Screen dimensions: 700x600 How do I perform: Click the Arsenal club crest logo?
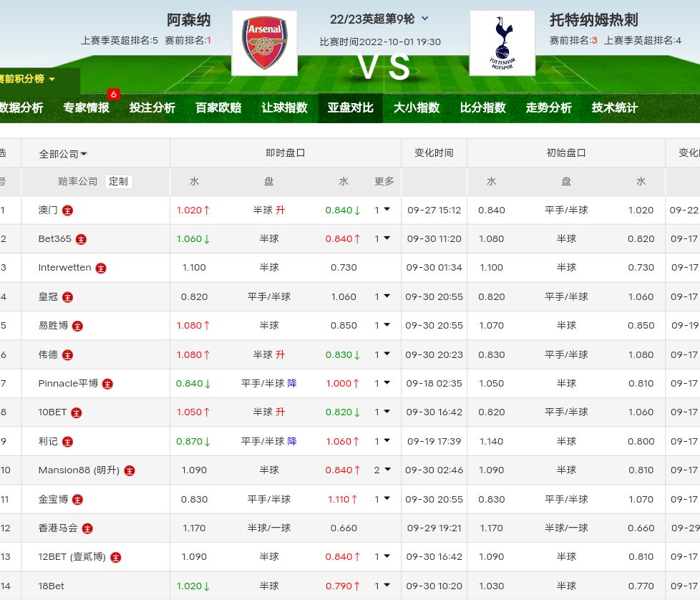[264, 44]
